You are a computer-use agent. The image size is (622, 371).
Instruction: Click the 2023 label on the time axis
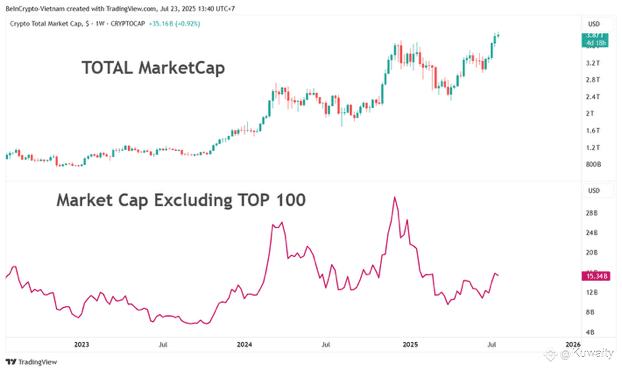tap(82, 344)
